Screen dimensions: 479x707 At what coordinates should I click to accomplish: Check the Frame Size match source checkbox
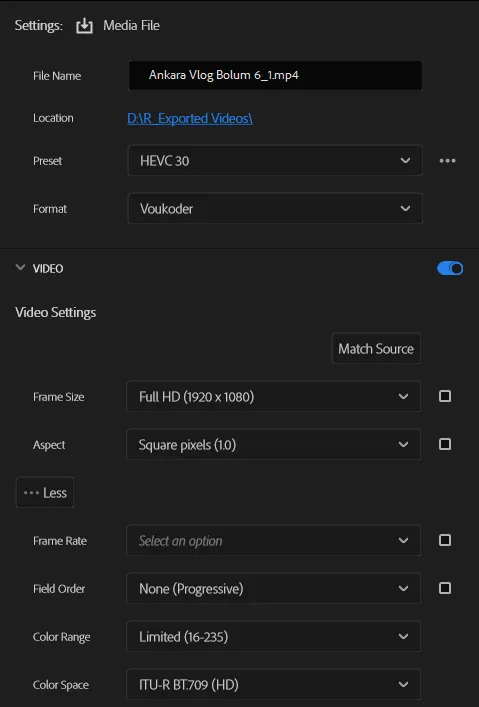[445, 396]
